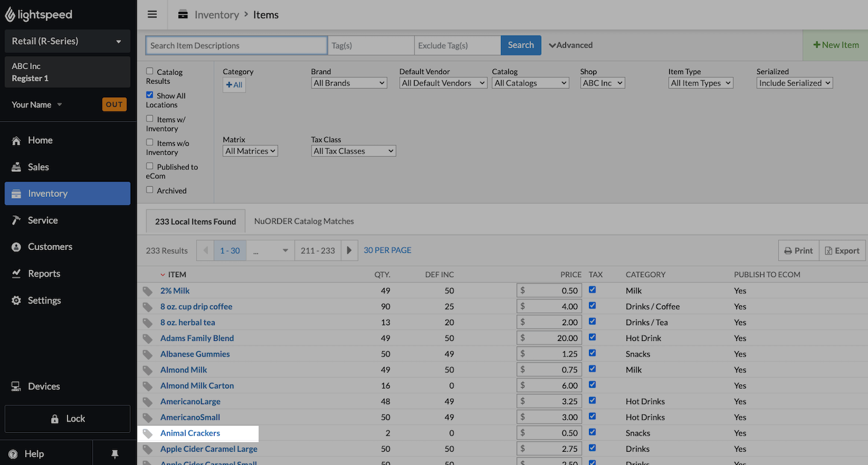Screen dimensions: 868x465
Task: Open the Retail (R-Series) product selector
Action: (x=67, y=42)
